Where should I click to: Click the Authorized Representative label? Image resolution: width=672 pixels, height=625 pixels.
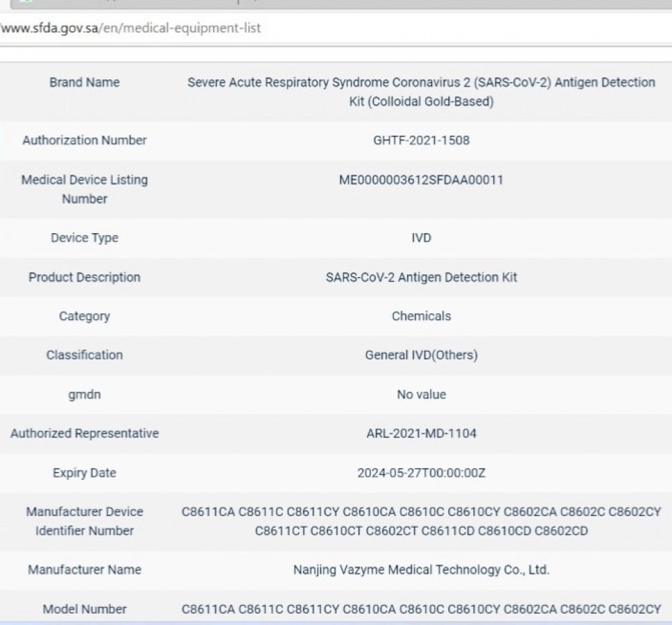click(84, 433)
